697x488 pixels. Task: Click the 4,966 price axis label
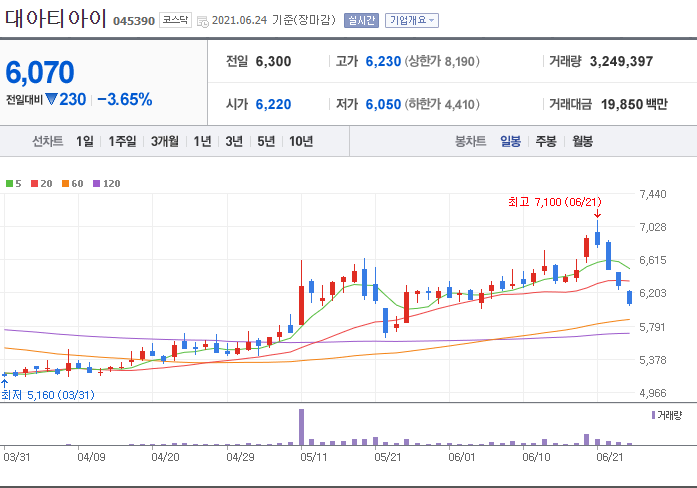coord(653,393)
